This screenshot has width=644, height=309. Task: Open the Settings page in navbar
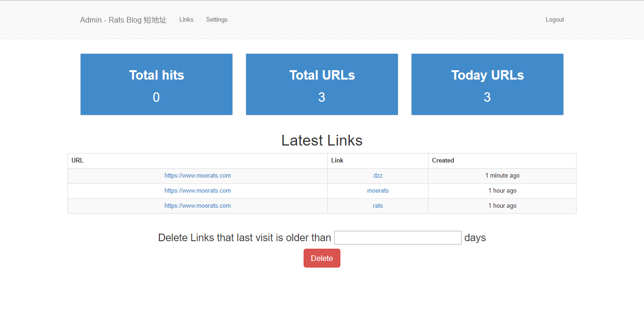216,20
